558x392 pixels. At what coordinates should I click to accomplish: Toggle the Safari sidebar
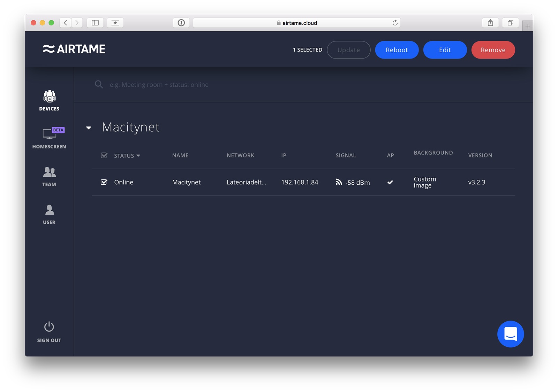(x=95, y=23)
